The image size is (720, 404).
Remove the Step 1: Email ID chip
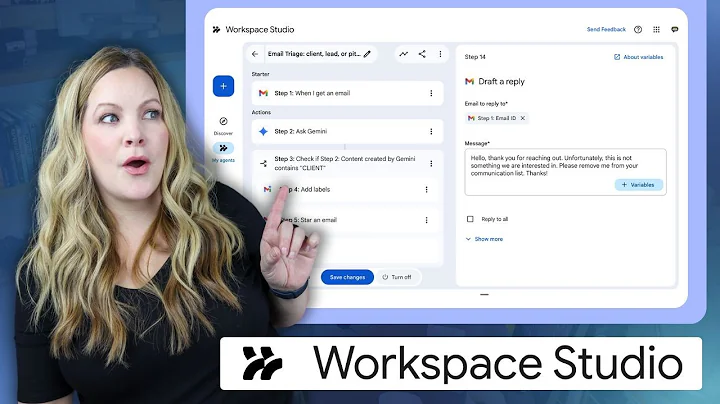[x=523, y=118]
